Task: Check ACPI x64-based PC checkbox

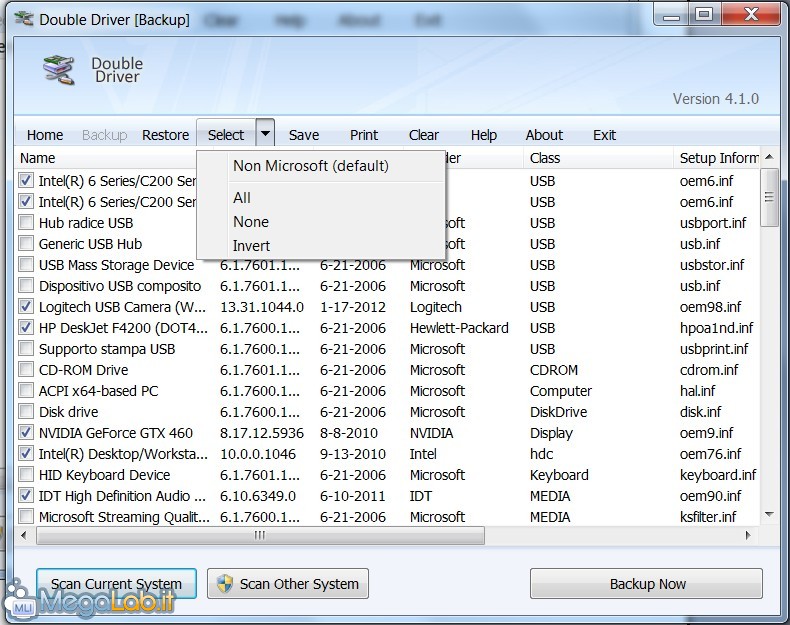Action: tap(26, 390)
